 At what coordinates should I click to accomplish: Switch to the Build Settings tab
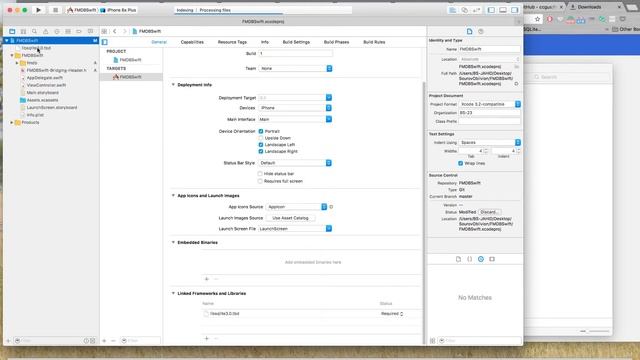click(296, 42)
